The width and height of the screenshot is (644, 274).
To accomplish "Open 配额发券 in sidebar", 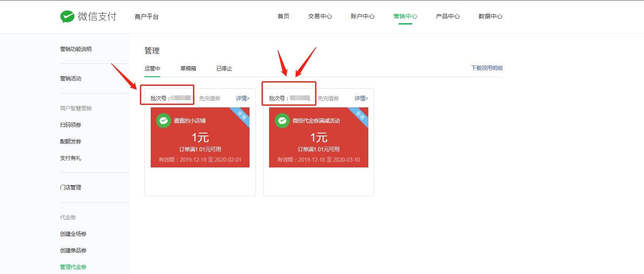I will [x=71, y=141].
